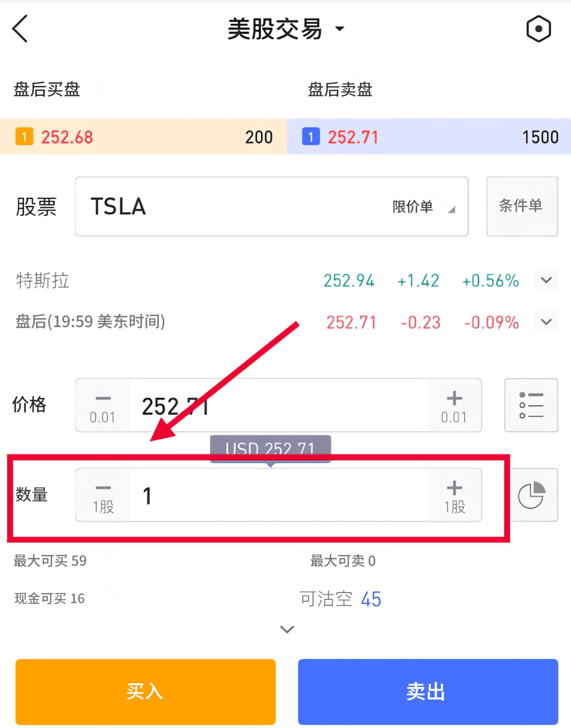The image size is (571, 728).
Task: Change the 限价单 order type dropdown
Action: pos(422,207)
